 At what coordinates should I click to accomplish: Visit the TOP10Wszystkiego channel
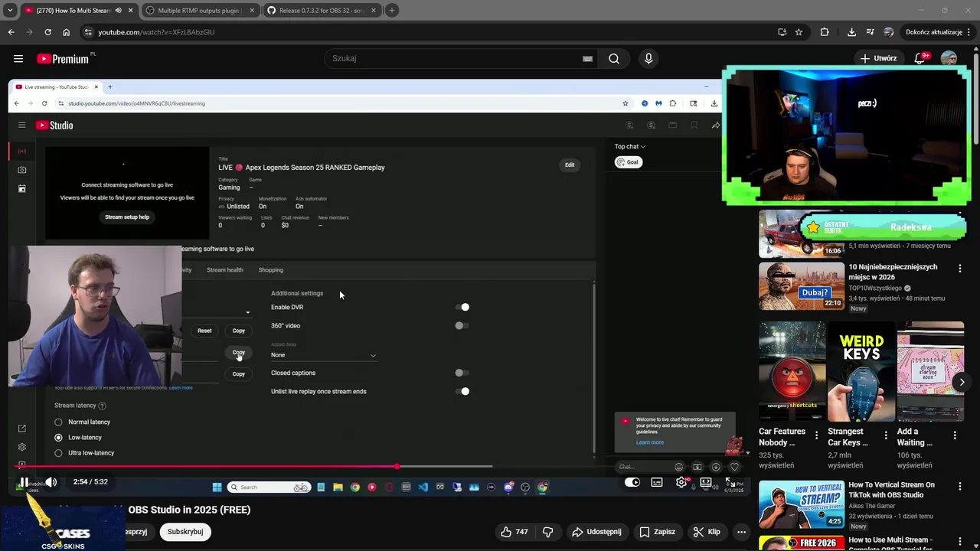875,289
